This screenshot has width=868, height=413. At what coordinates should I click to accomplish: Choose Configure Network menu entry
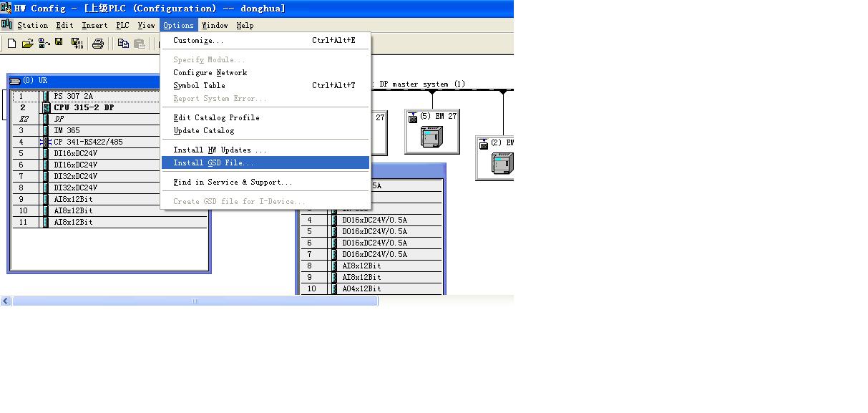coord(265,72)
